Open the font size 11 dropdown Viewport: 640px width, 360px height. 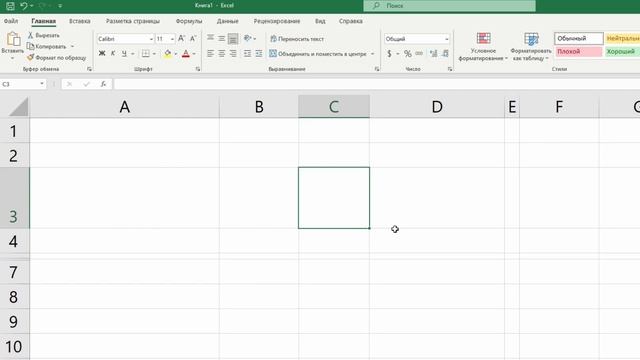[172, 39]
